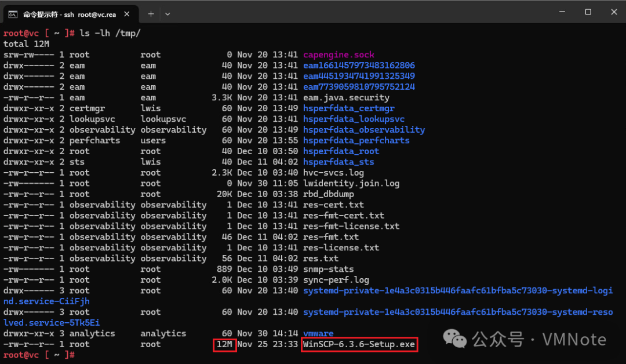Click the res.txt file name
This screenshot has width=626, height=364.
[321, 259]
